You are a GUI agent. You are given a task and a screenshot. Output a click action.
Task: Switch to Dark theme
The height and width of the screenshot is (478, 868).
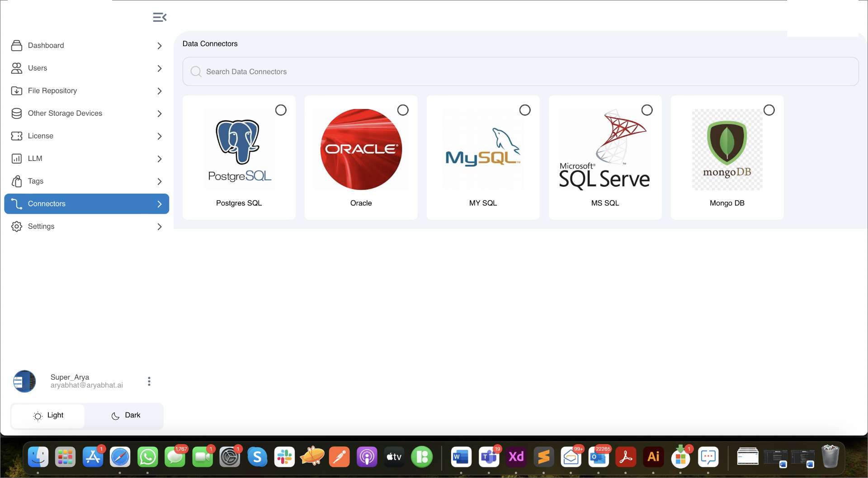point(126,416)
